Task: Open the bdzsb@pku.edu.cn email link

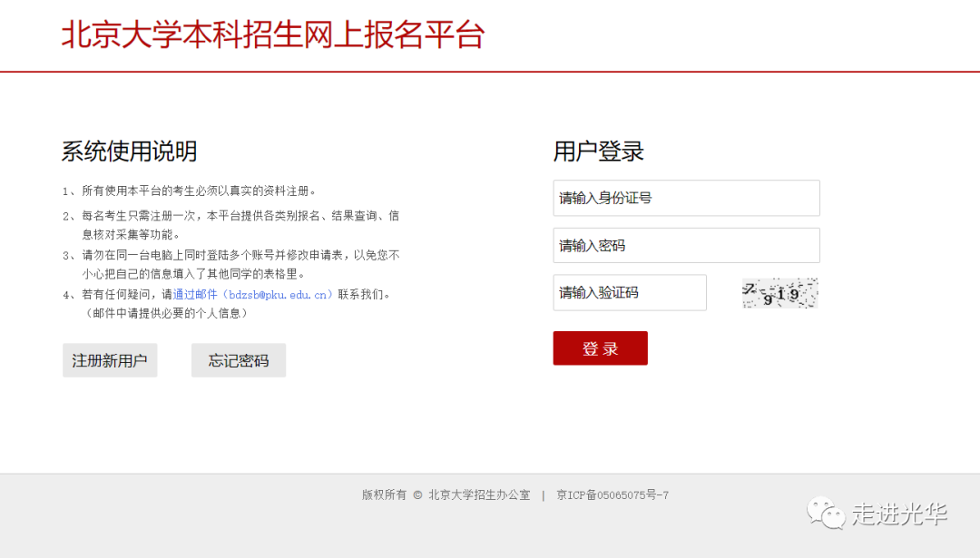Action: tap(254, 295)
